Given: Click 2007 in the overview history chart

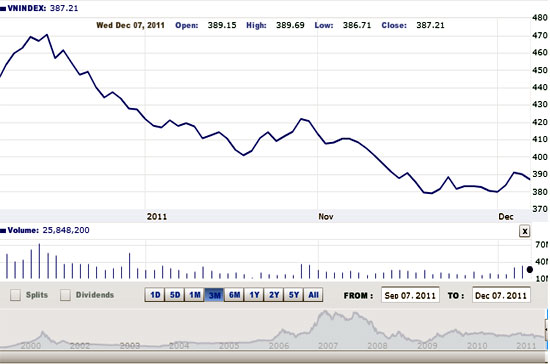Looking at the screenshot, I should (x=328, y=346).
